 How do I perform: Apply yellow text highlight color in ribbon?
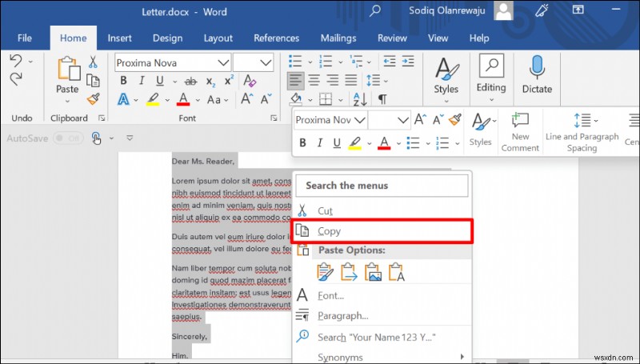click(153, 99)
